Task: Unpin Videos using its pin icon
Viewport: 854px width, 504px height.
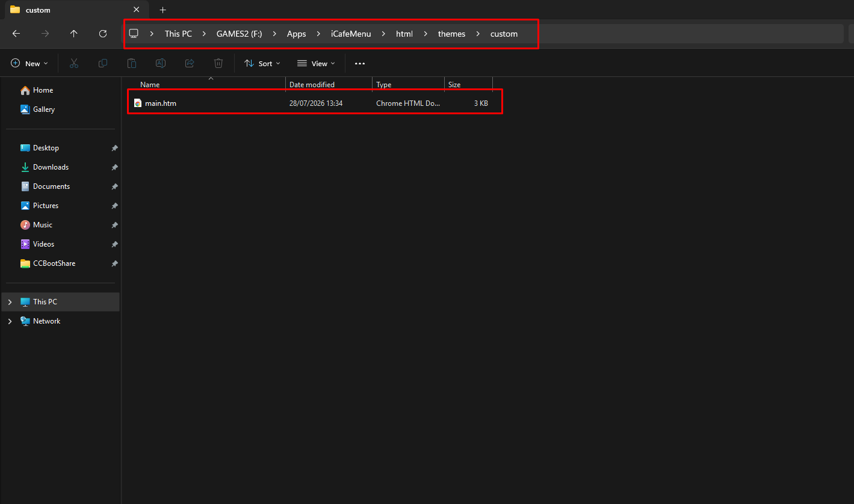Action: 114,244
